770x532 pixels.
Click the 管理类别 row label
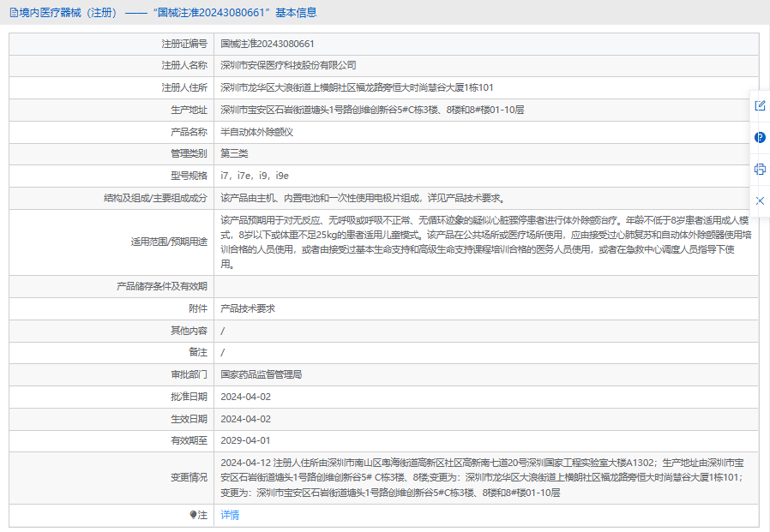click(x=189, y=153)
